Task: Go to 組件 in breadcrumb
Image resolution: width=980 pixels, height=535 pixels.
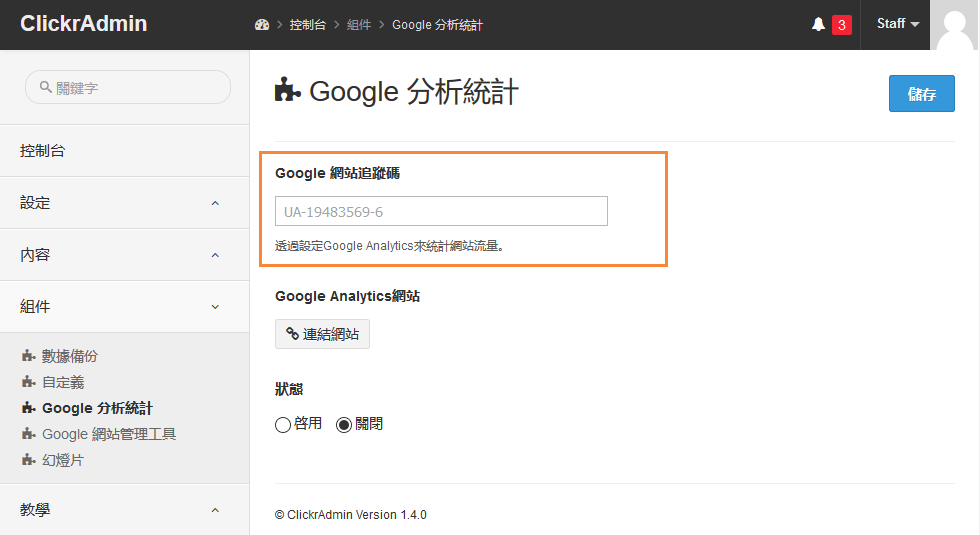Action: 359,25
